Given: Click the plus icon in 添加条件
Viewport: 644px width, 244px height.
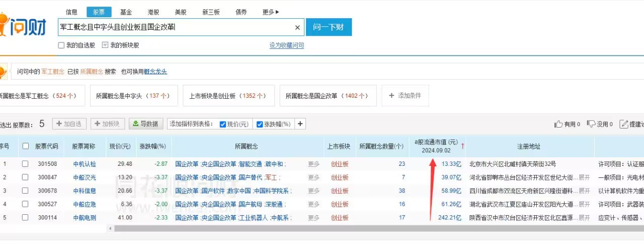Looking at the screenshot, I should [x=391, y=95].
